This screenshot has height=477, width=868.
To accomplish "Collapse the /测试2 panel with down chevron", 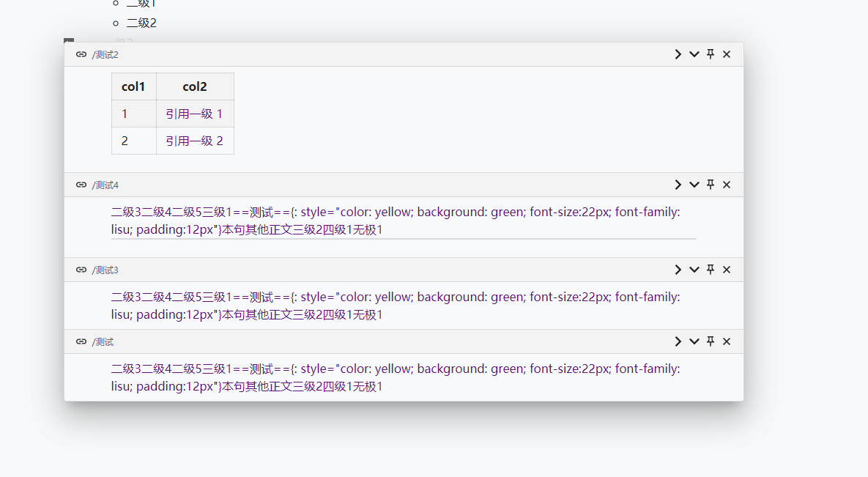I will [694, 53].
